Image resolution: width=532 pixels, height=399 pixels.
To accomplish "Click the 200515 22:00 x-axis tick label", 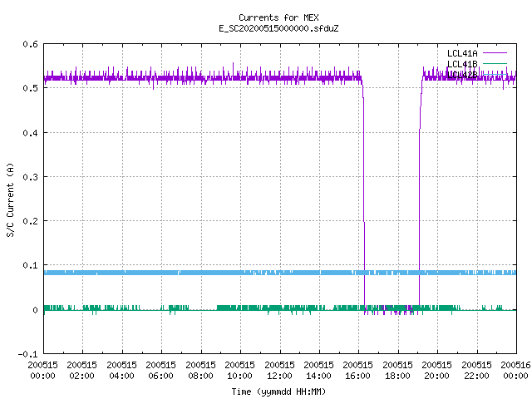I will 476,371.
